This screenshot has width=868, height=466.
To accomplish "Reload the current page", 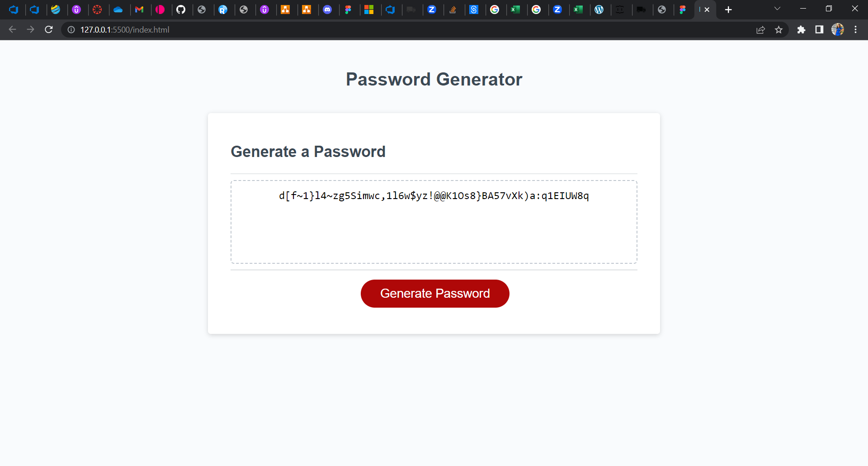I will pyautogui.click(x=48, y=29).
